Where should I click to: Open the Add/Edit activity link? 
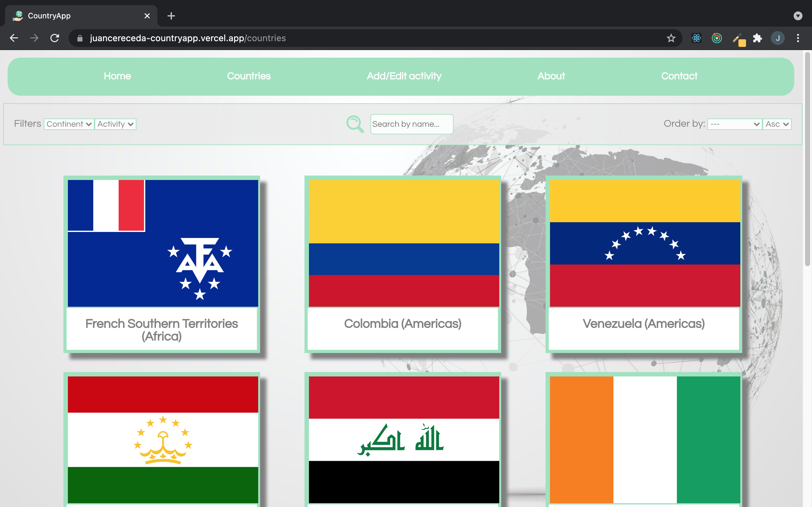click(x=404, y=76)
